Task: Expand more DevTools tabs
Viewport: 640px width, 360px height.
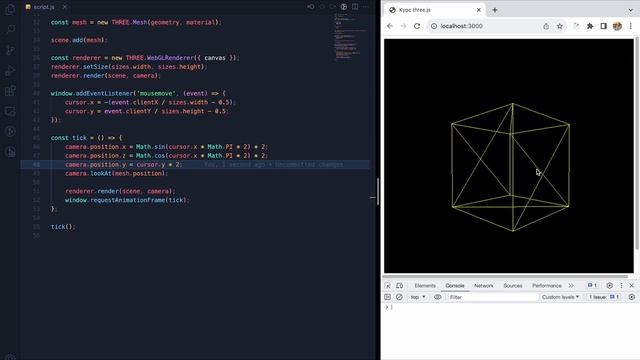Action: 571,286
